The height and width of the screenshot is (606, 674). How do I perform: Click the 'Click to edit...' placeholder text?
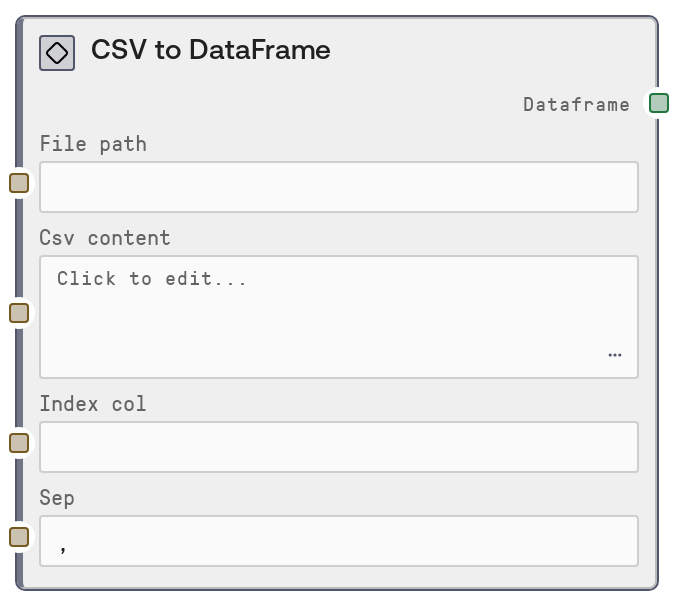click(x=152, y=279)
